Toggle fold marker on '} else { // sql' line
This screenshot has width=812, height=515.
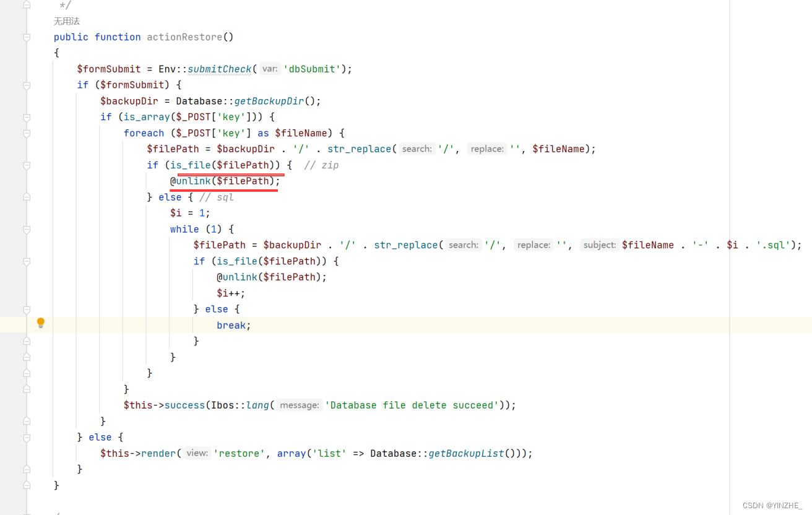click(x=27, y=197)
